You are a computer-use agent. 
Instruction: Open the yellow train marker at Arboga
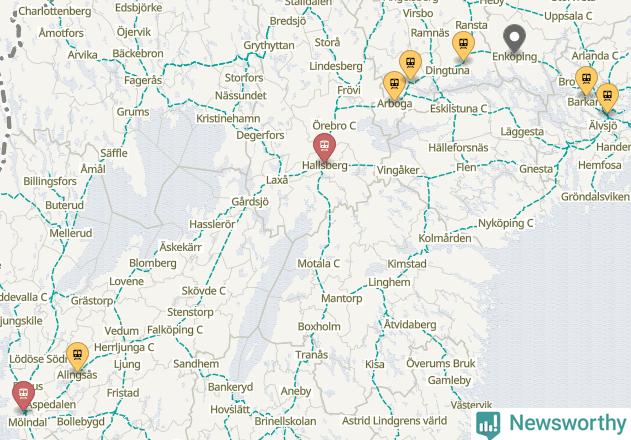(394, 86)
